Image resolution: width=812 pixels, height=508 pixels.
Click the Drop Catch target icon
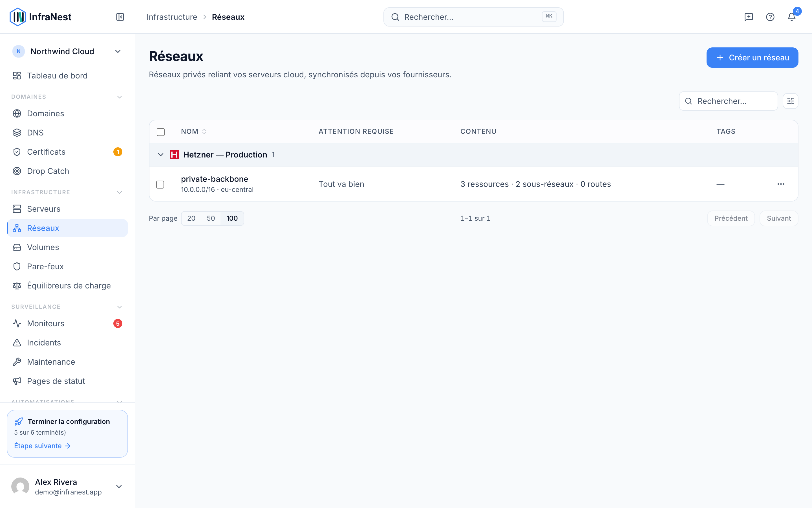pyautogui.click(x=17, y=171)
